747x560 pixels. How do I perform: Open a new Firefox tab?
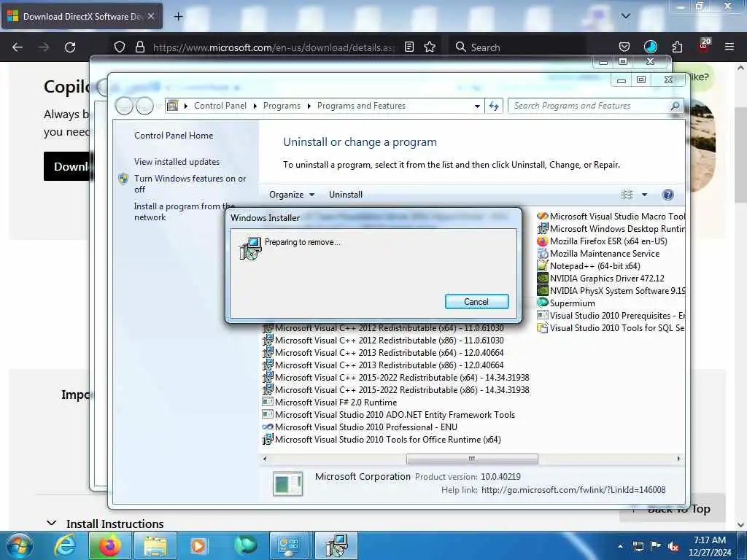pos(178,17)
